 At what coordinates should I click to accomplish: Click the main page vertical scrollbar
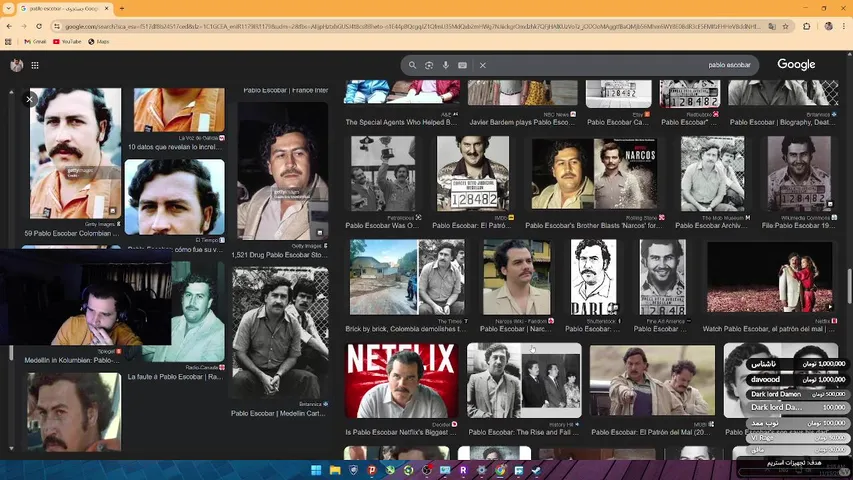[x=849, y=286]
